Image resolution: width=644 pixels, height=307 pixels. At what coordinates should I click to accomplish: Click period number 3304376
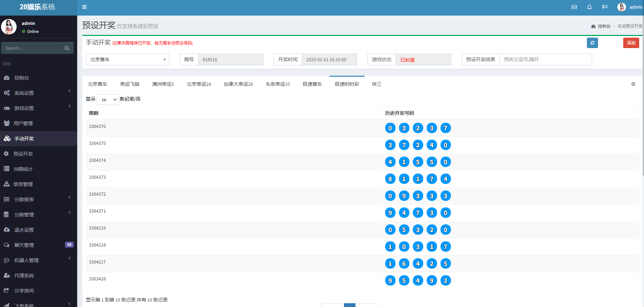(x=97, y=127)
